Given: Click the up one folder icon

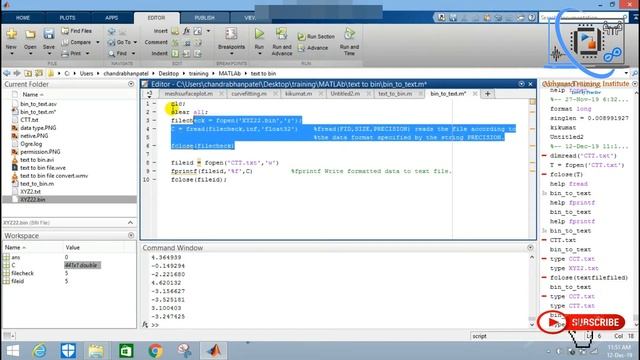Looking at the screenshot, I should click(28, 73).
